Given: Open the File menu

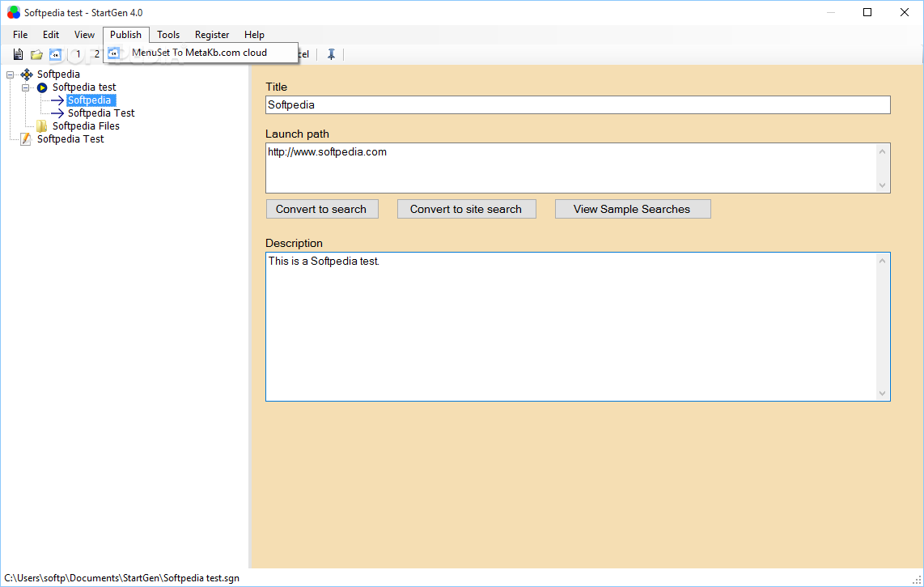Looking at the screenshot, I should 20,35.
